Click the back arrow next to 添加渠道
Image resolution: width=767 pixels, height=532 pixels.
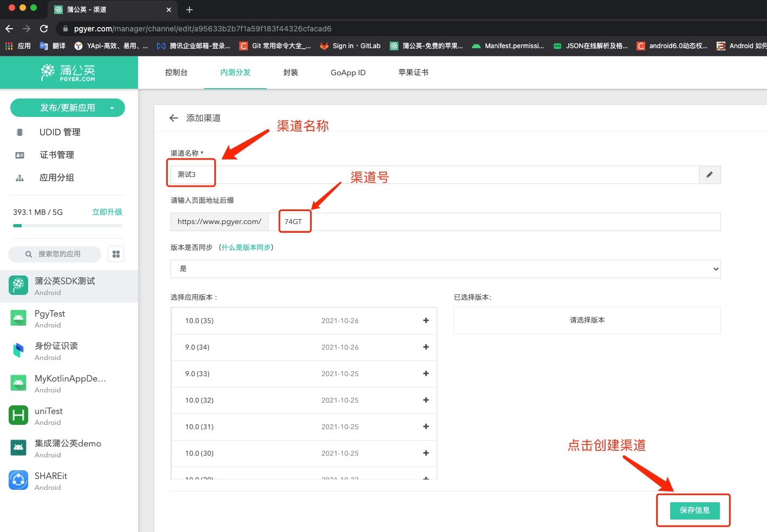click(x=174, y=118)
